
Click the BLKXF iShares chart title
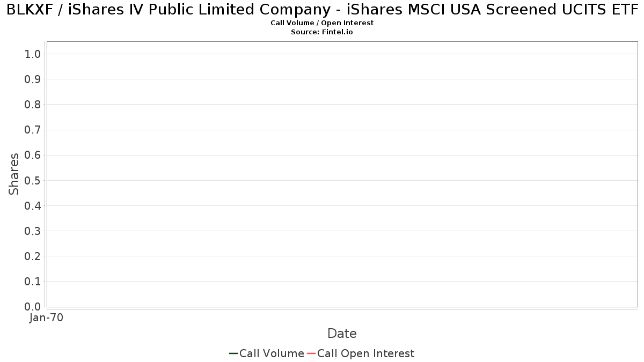322,11
